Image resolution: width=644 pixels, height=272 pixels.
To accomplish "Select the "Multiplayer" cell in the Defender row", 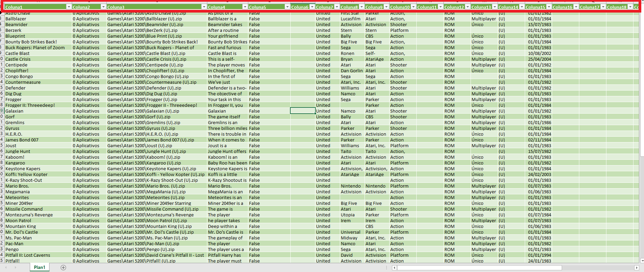I will tap(484, 88).
